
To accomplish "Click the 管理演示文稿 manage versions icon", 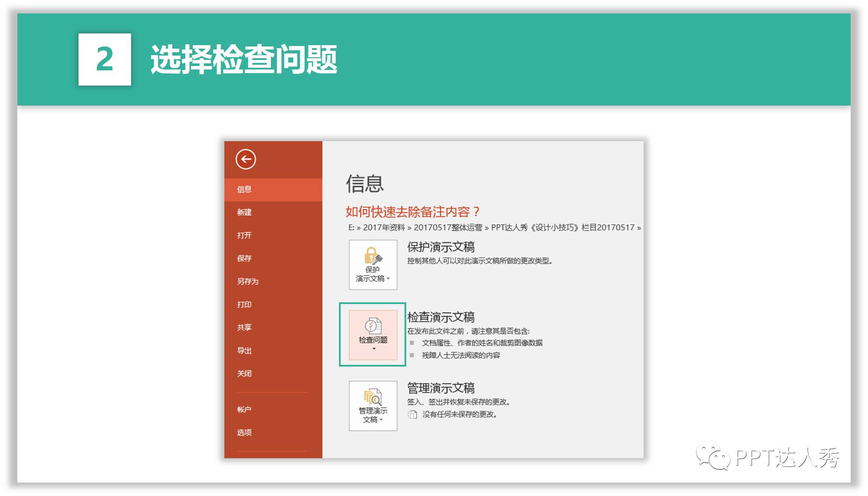I will click(x=372, y=398).
